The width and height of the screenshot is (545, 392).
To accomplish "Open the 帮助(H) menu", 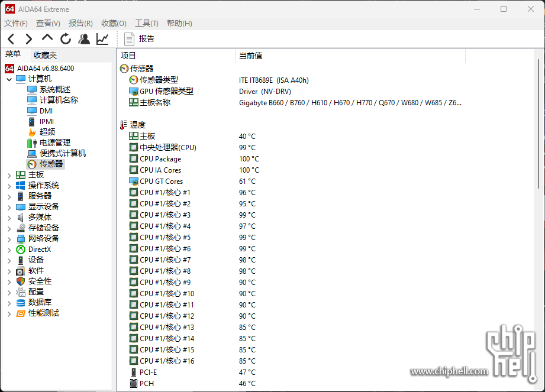I will point(179,23).
